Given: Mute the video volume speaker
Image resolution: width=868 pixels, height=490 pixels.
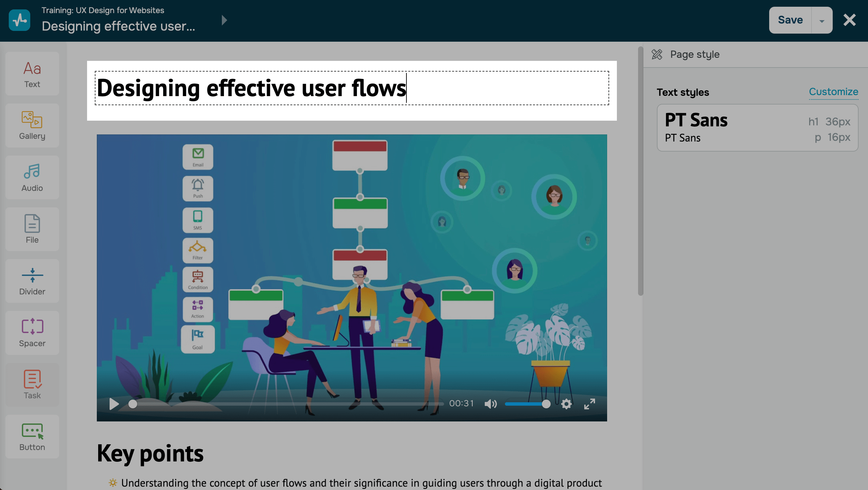Looking at the screenshot, I should tap(490, 404).
